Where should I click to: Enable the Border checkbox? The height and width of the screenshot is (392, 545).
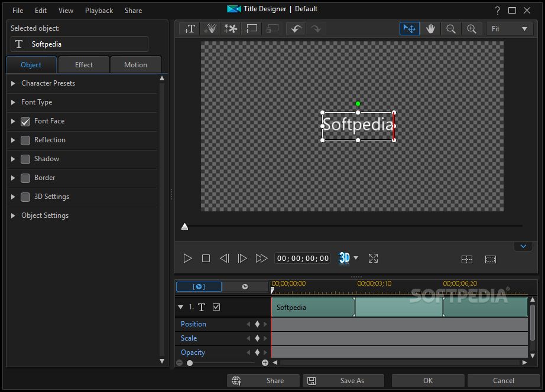25,178
